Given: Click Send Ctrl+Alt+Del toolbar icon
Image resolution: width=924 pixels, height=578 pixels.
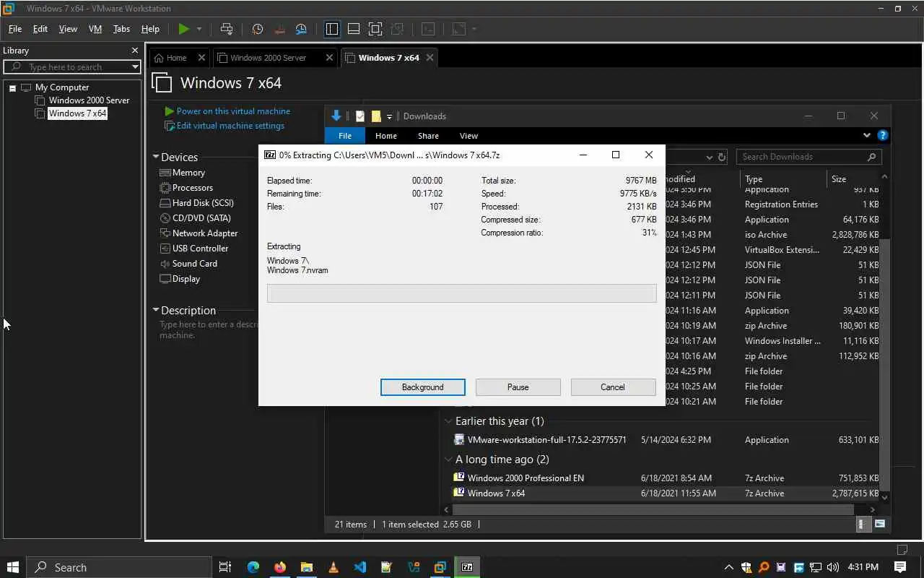Looking at the screenshot, I should [227, 29].
